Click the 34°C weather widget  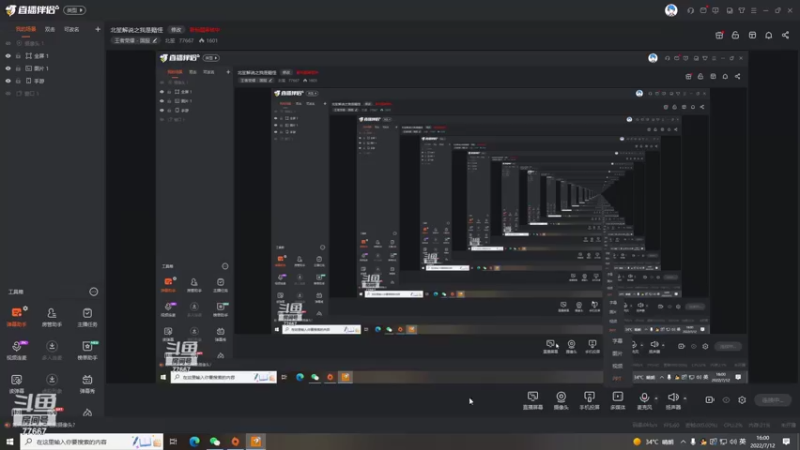point(653,441)
